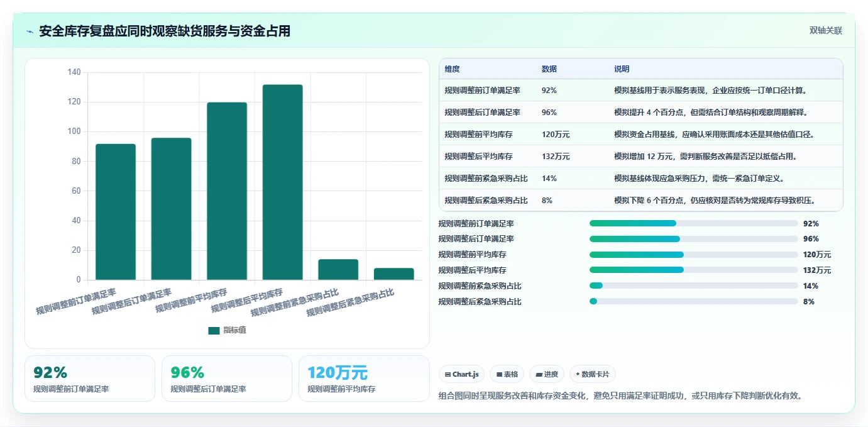Click progress bar for 规则调整后紧急采购占比
The image size is (868, 427).
694,301
